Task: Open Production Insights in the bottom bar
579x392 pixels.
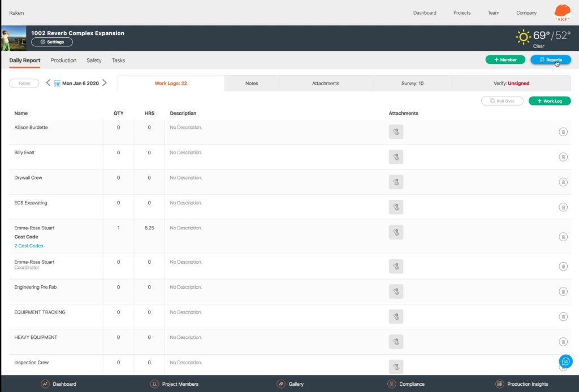Action: tap(522, 384)
